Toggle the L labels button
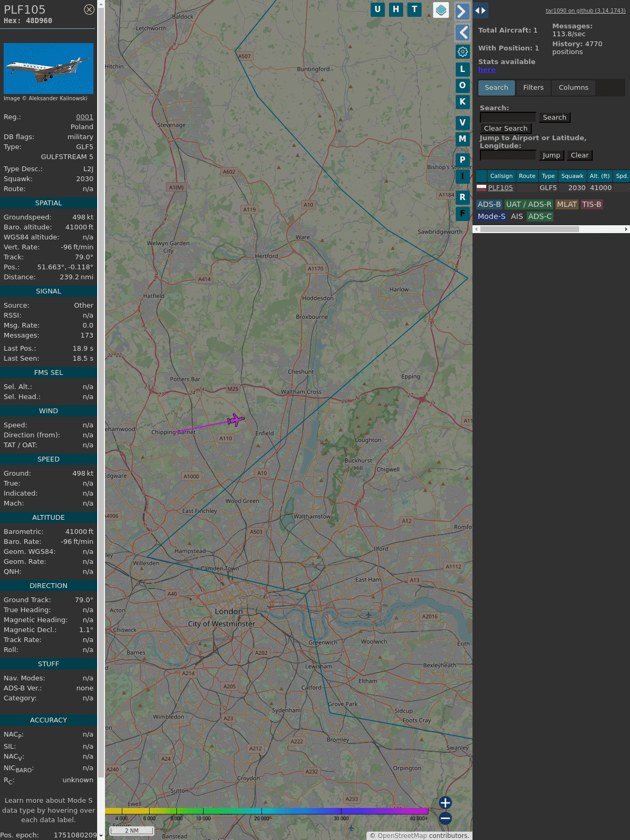The height and width of the screenshot is (840, 630). (463, 69)
